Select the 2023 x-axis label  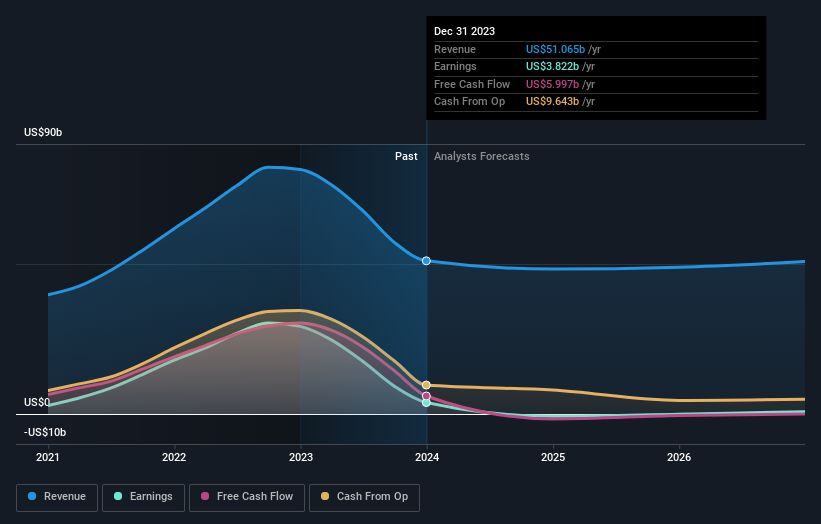tap(301, 457)
